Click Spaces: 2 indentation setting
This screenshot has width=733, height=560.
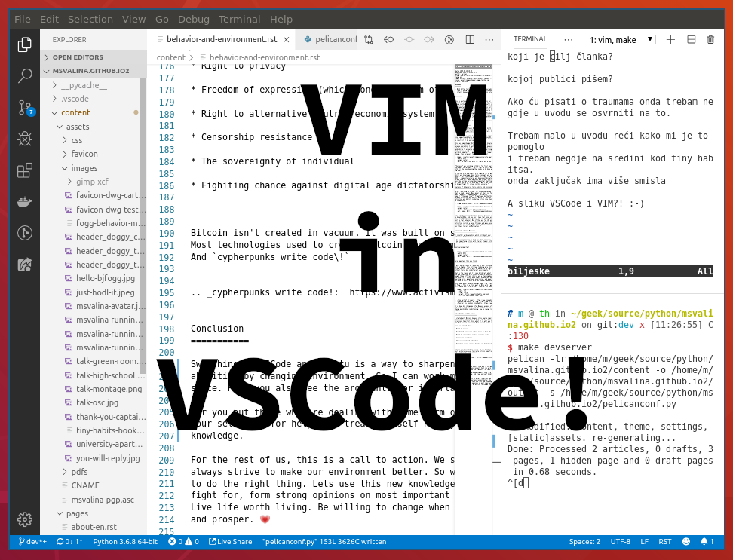point(584,542)
